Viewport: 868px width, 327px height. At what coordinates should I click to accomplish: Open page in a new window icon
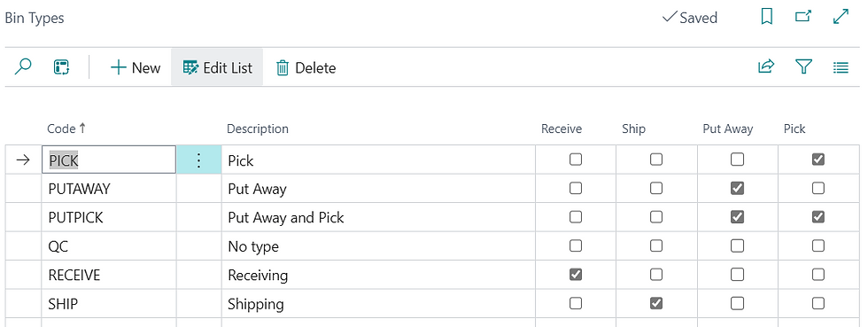(x=803, y=17)
